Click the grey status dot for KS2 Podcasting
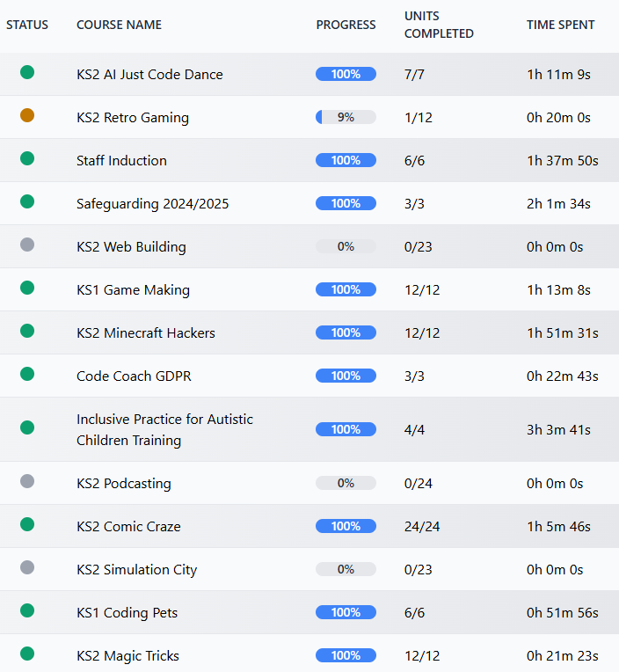 tap(27, 482)
